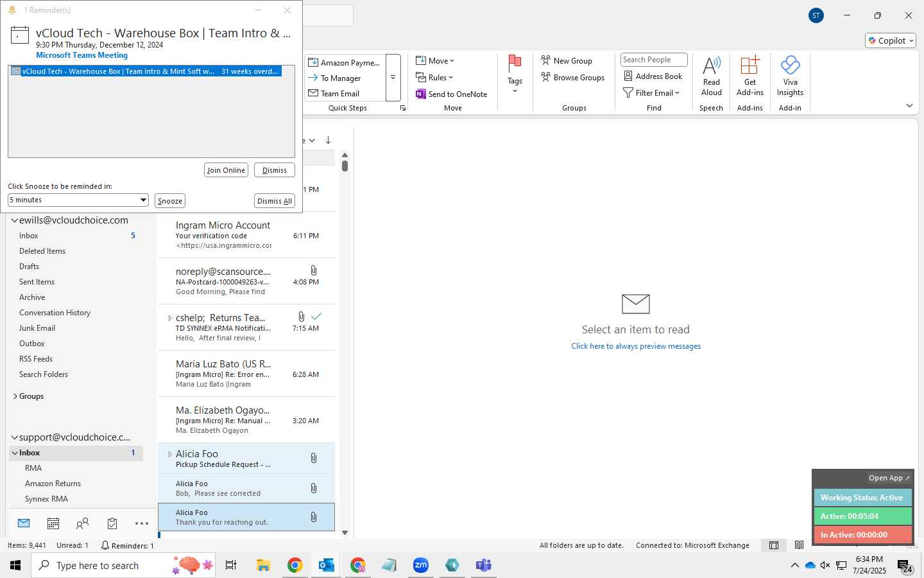Open the snooze duration dropdown
Viewport: 924px width, 578px height.
(x=143, y=200)
